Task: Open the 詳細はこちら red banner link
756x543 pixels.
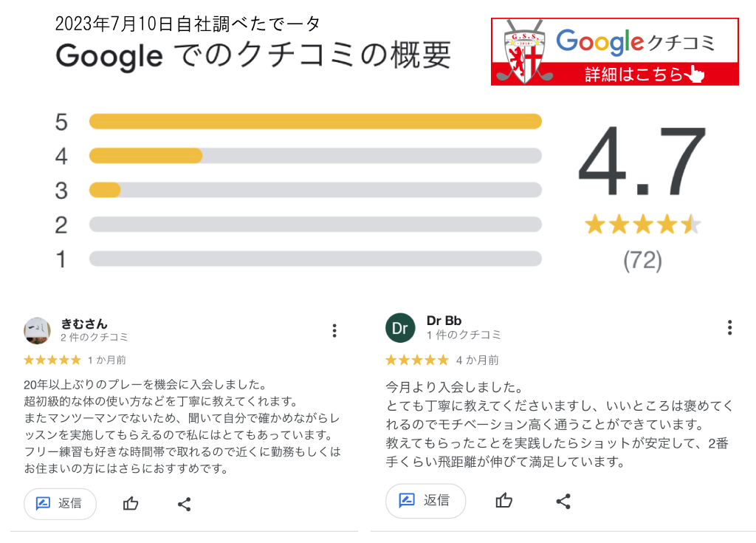Action: (633, 74)
